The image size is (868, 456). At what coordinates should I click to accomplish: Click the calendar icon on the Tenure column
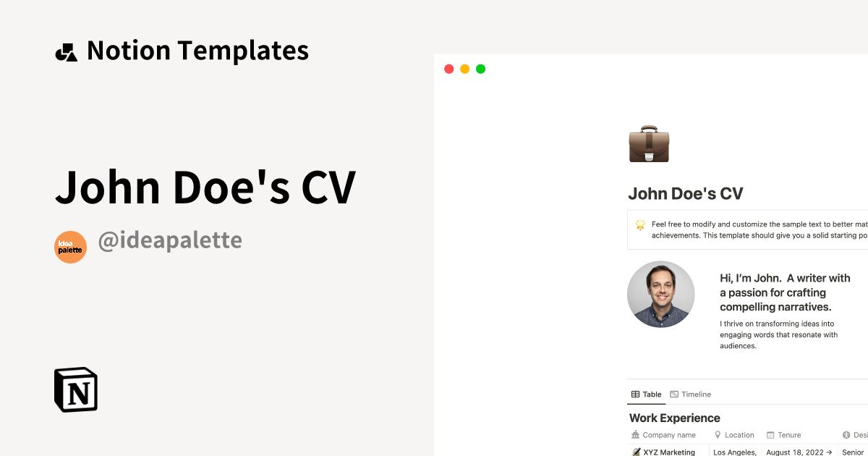(770, 435)
